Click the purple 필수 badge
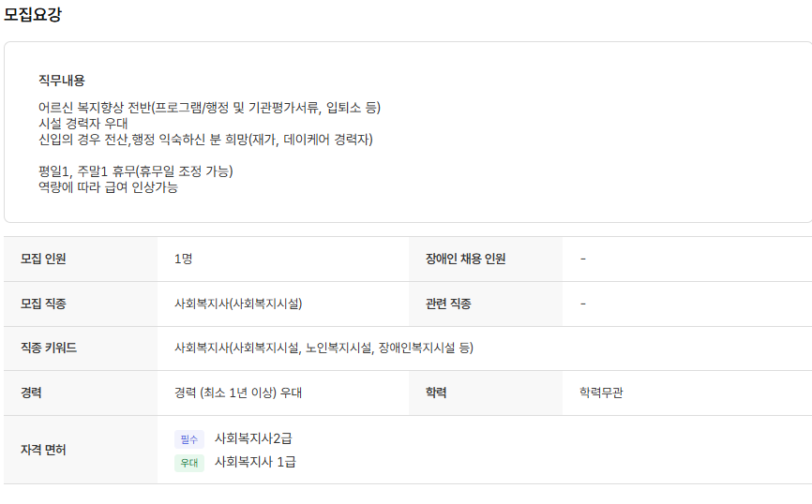 pyautogui.click(x=188, y=438)
